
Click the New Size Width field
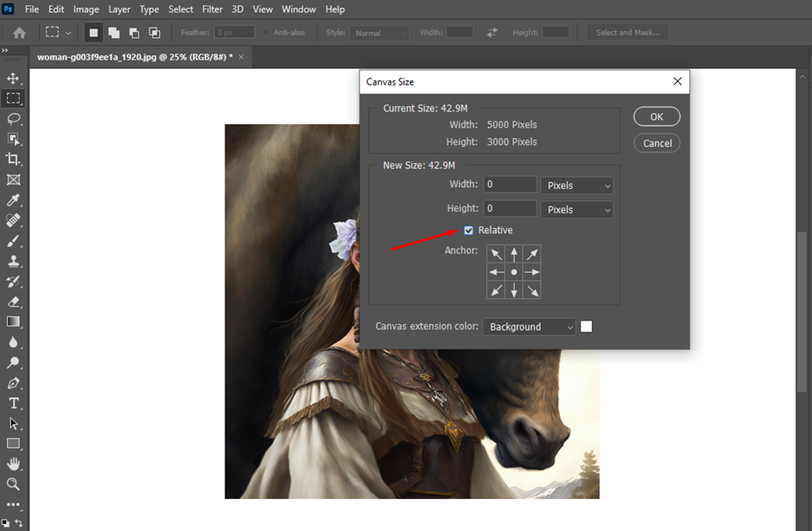point(510,184)
